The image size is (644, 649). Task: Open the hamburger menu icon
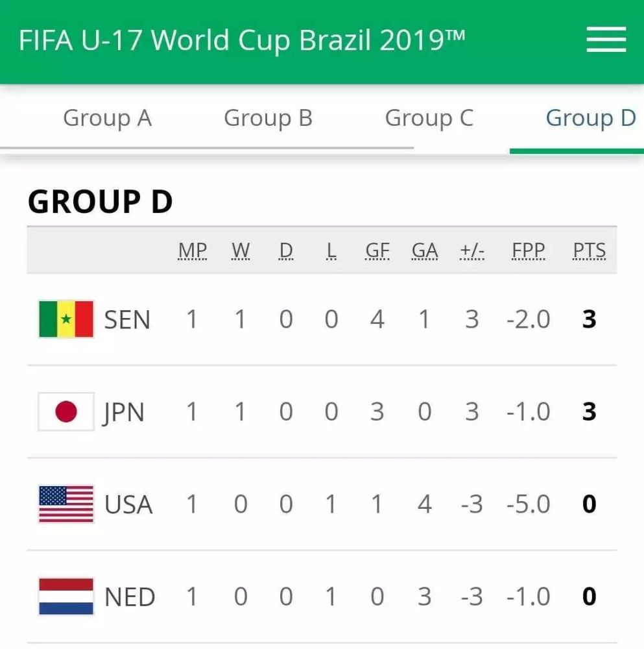tap(606, 40)
